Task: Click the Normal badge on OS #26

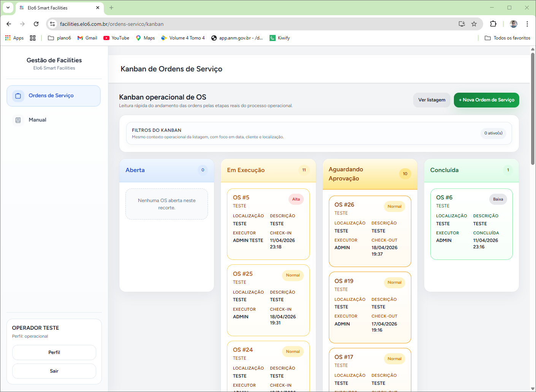Action: [395, 206]
